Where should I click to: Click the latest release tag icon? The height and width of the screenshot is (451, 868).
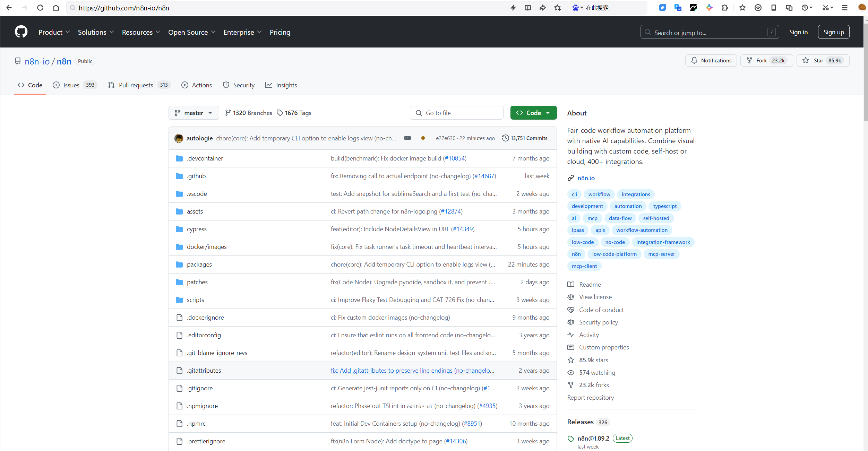click(571, 439)
